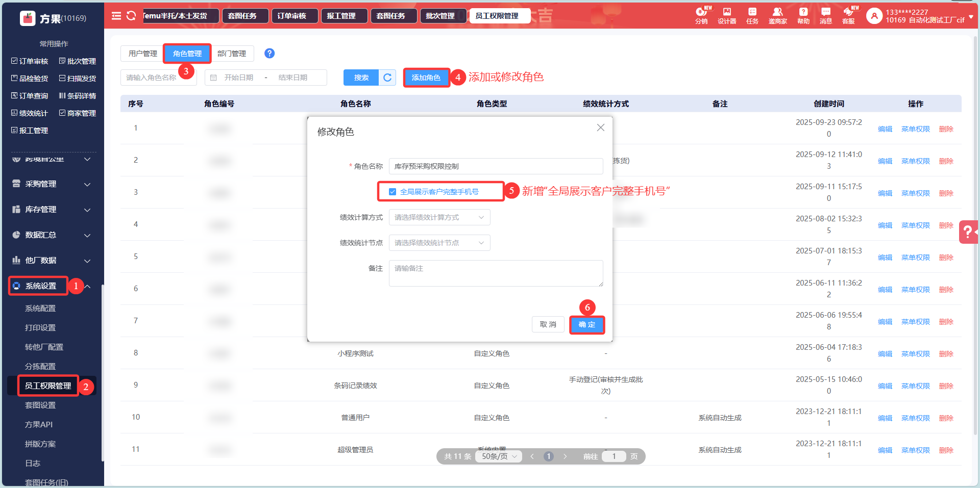Click the hamburger menu collapse icon

(116, 16)
